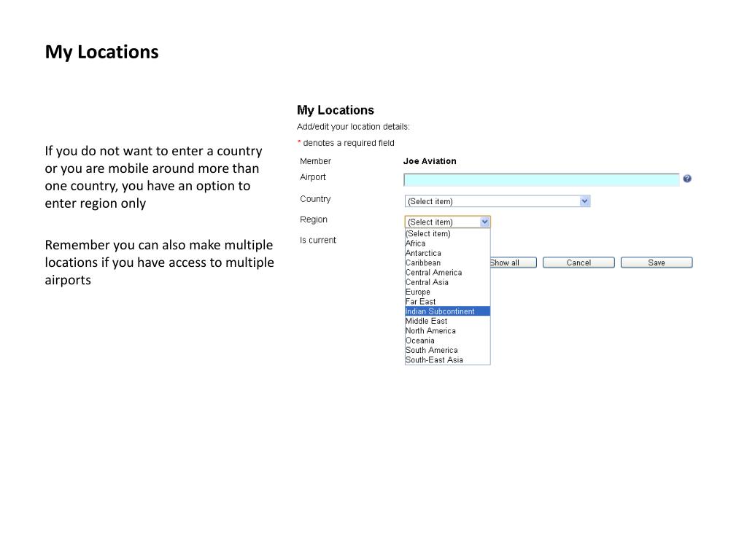Click 'denotes a required field' note
Screen dimensions: 747x560
(348, 143)
